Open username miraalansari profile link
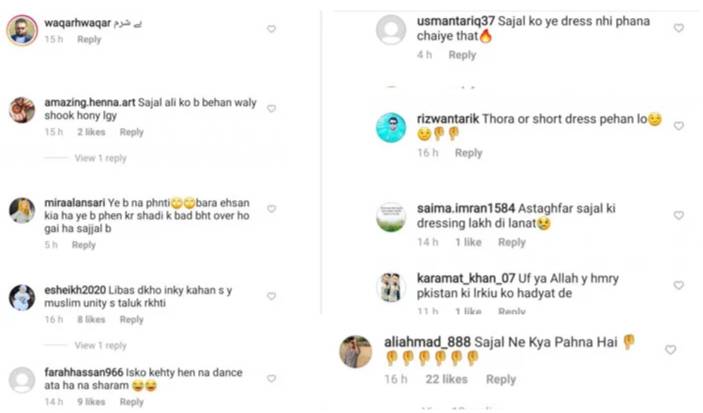This screenshot has height=413, width=703. pos(74,203)
